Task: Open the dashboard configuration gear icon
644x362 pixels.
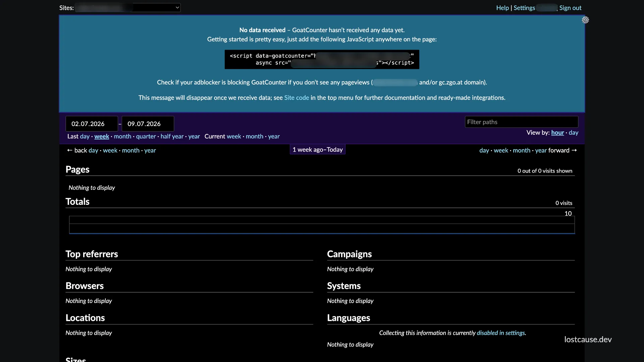Action: pos(585,20)
